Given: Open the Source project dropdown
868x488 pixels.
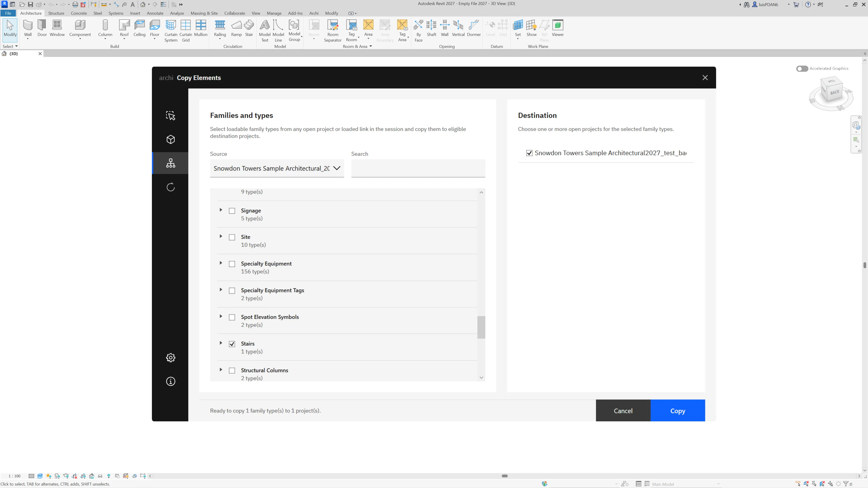Looking at the screenshot, I should tap(277, 168).
